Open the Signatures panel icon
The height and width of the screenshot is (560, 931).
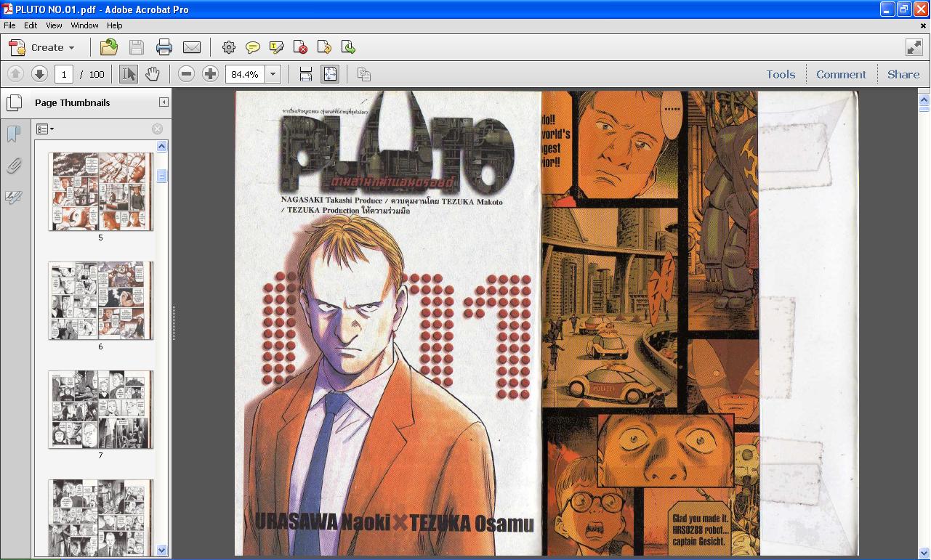pyautogui.click(x=13, y=197)
